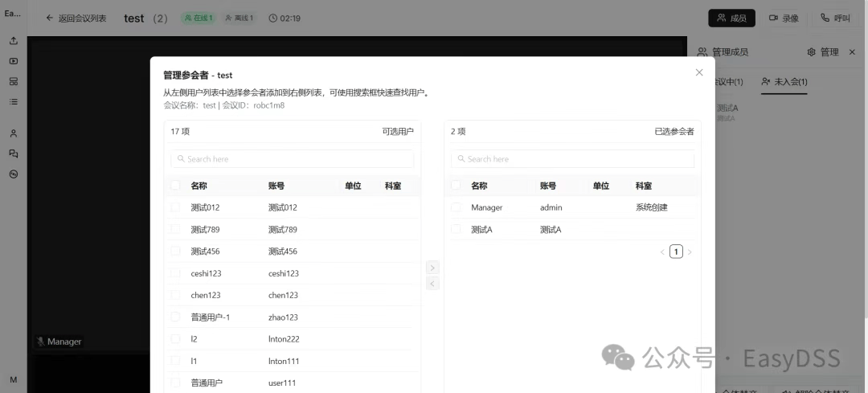Screen dimensions: 868x393
Task: Click the gear icon beside 管理
Action: tap(812, 52)
